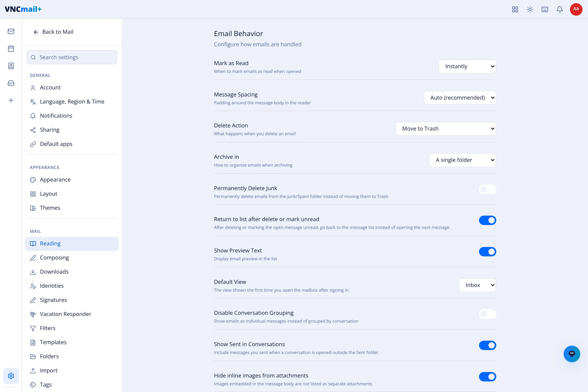Open the Archive in dropdown

pyautogui.click(x=463, y=160)
